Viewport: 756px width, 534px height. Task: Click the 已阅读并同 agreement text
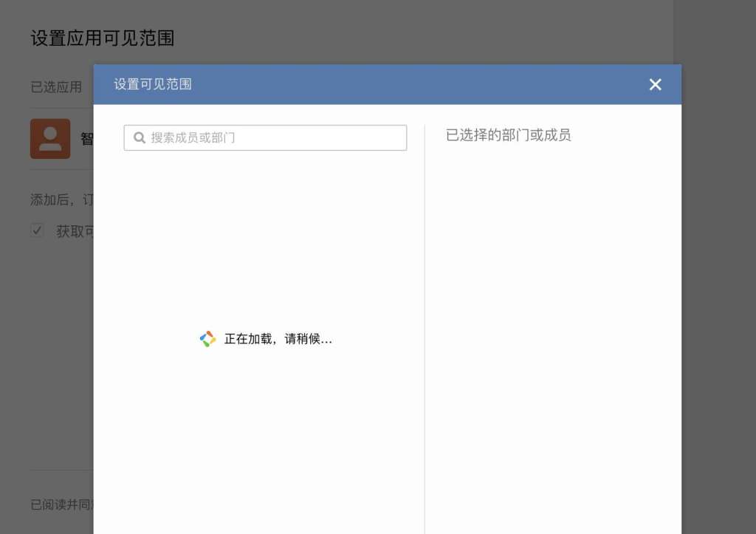point(62,504)
